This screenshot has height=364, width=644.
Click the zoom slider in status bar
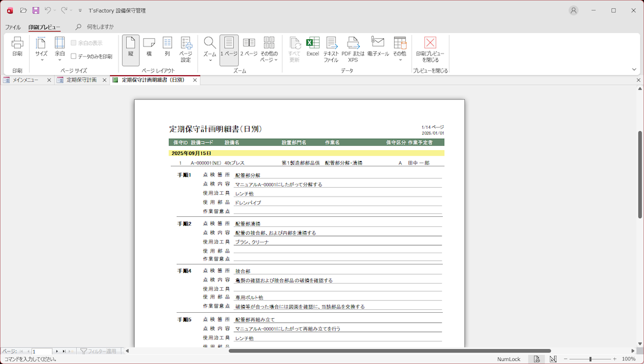[590, 359]
